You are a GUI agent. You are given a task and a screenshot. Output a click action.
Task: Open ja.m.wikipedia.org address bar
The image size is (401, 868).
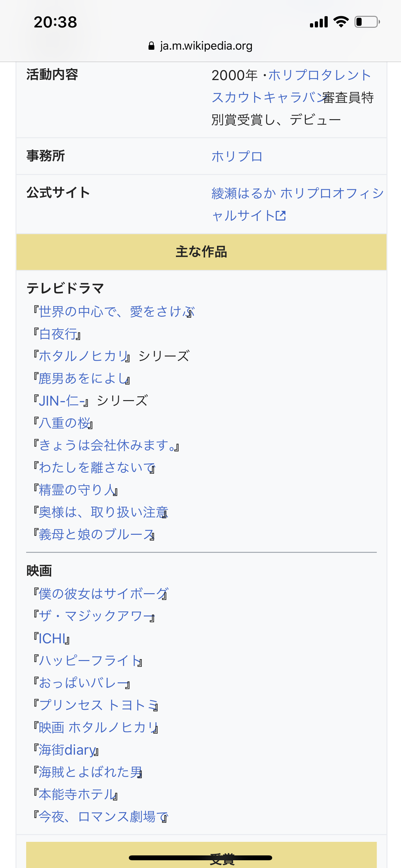pos(200,46)
